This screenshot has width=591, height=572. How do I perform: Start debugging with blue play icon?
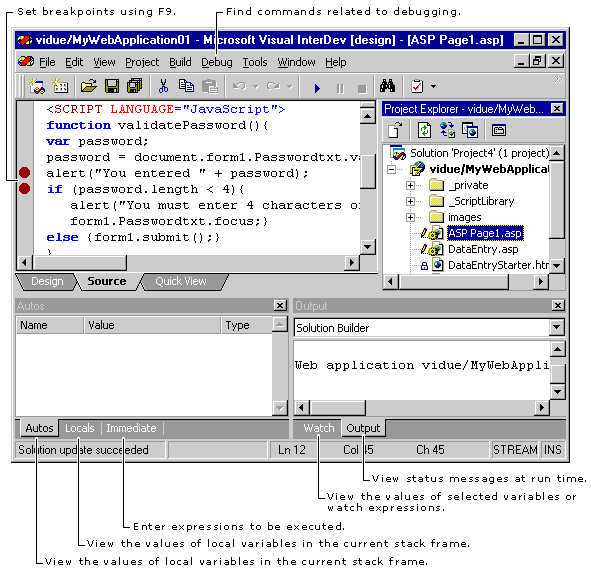click(317, 89)
